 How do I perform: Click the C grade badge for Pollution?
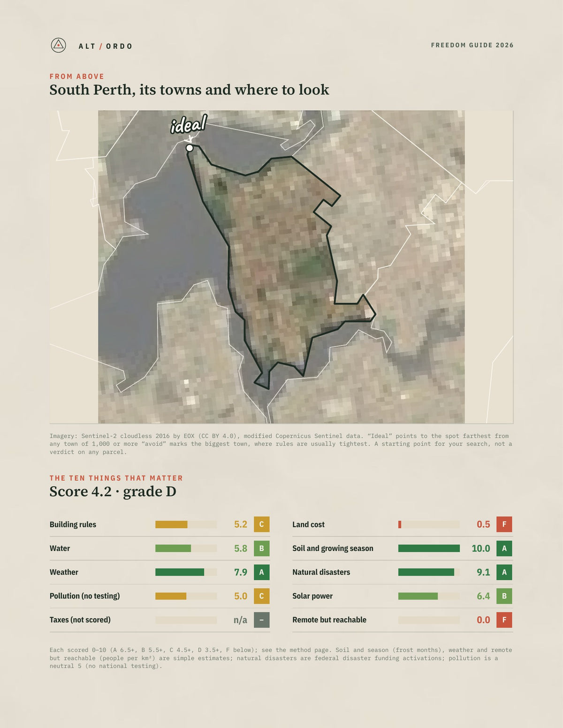tap(262, 596)
